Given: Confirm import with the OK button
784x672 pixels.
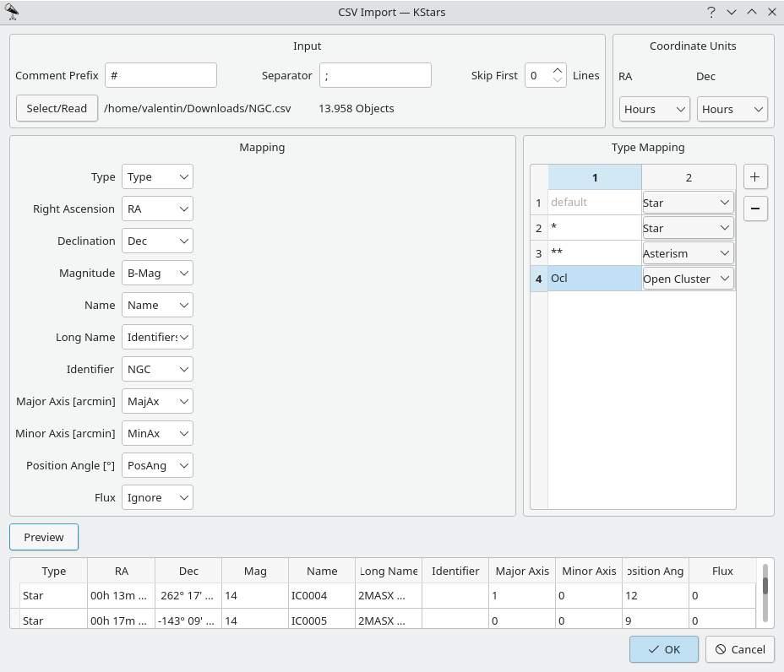Looking at the screenshot, I should pyautogui.click(x=664, y=649).
